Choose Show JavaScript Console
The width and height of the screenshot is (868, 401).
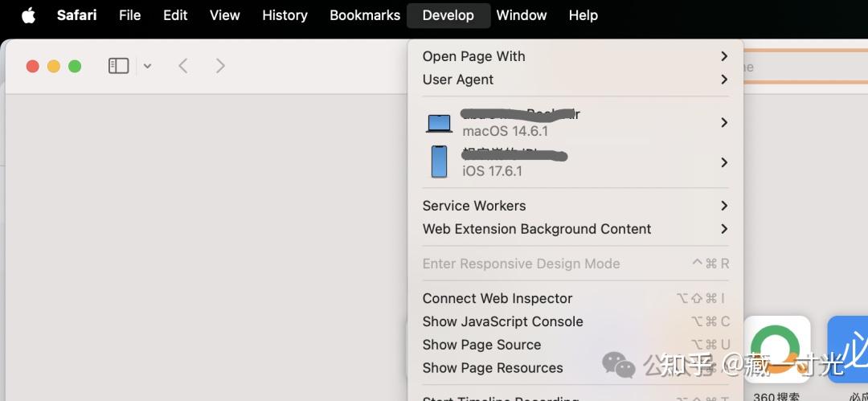pos(503,321)
